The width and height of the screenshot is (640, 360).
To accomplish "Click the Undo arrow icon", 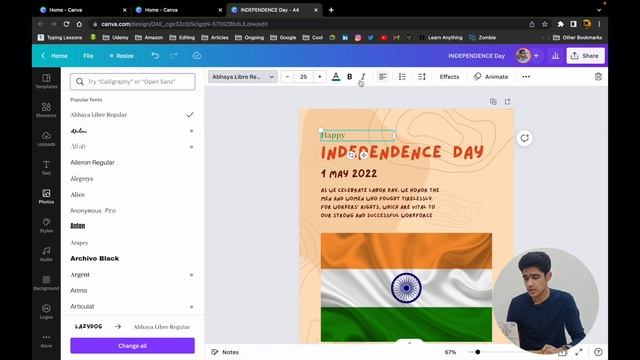I will click(155, 56).
